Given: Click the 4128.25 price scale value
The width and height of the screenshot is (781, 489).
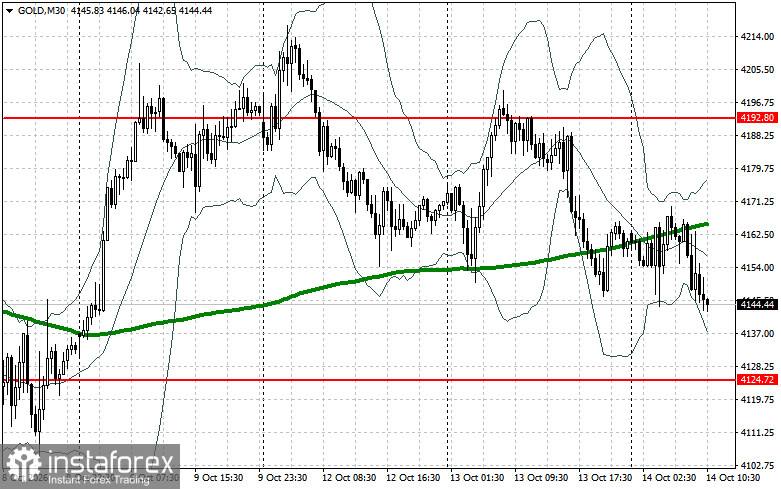Looking at the screenshot, I should [757, 367].
